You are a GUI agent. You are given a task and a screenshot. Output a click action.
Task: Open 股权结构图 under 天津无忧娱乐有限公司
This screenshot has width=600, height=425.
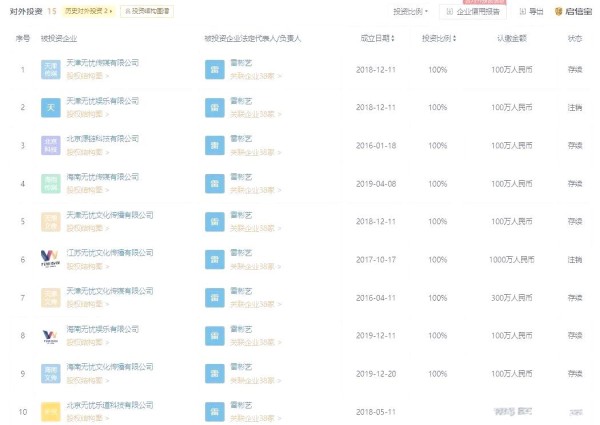pos(88,114)
